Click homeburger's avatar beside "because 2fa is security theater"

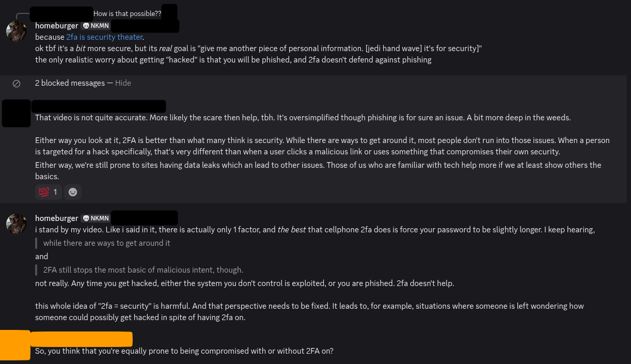(16, 31)
